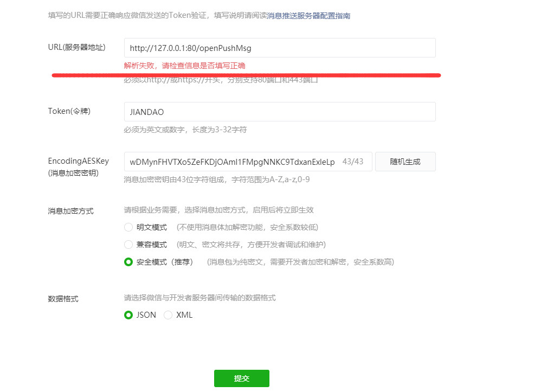Click the URL(服务器地址) label
Viewport: 560px width, 392px height.
[77, 47]
